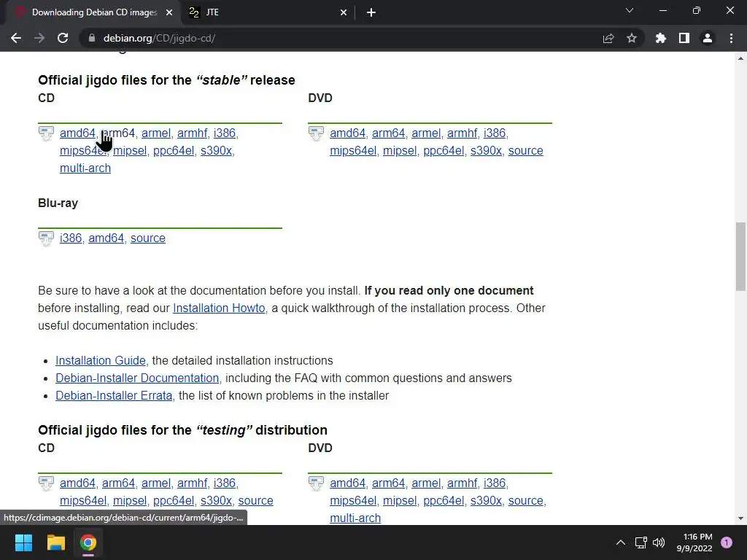The width and height of the screenshot is (747, 560).
Task: Click download icon beside testing DVD list
Action: tap(317, 484)
